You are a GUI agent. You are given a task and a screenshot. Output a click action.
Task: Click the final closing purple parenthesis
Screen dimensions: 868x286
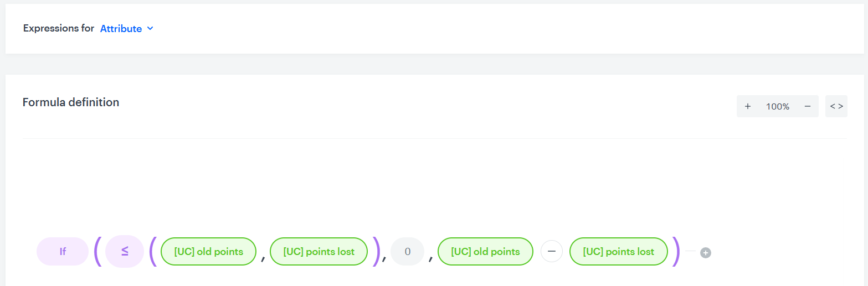[676, 252]
